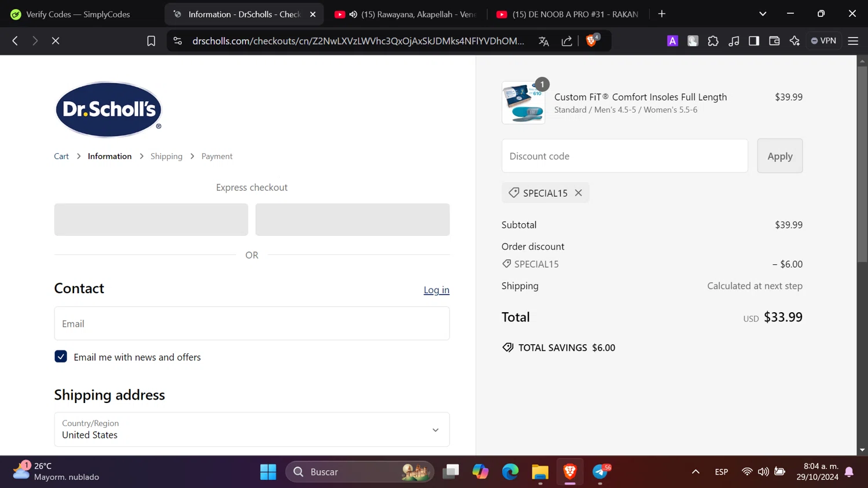Open Microsoft Edge taskbar icon
Viewport: 868px width, 488px height.
tap(510, 472)
